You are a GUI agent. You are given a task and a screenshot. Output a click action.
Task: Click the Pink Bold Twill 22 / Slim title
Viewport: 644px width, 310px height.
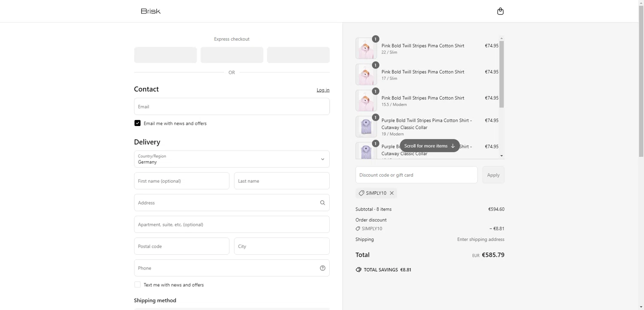[x=423, y=46]
